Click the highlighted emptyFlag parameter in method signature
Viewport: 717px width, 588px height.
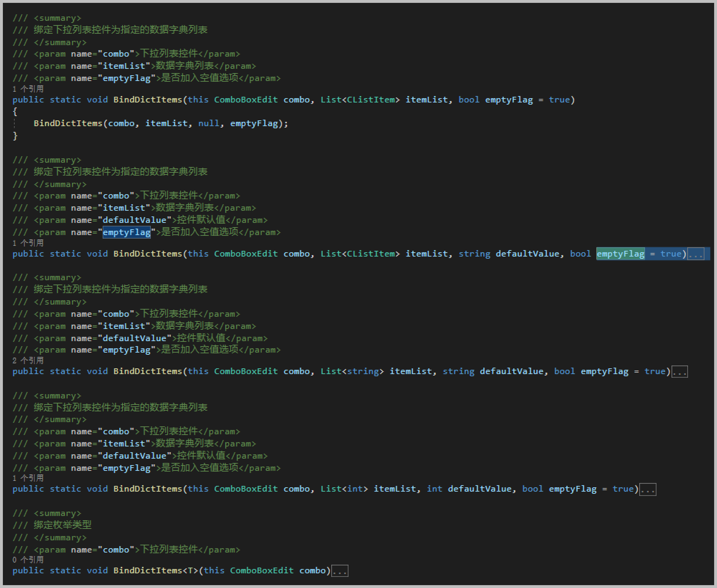click(620, 254)
